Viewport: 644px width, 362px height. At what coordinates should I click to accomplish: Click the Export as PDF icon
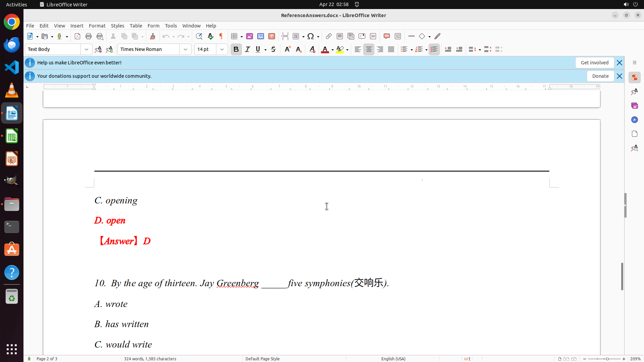tap(77, 36)
